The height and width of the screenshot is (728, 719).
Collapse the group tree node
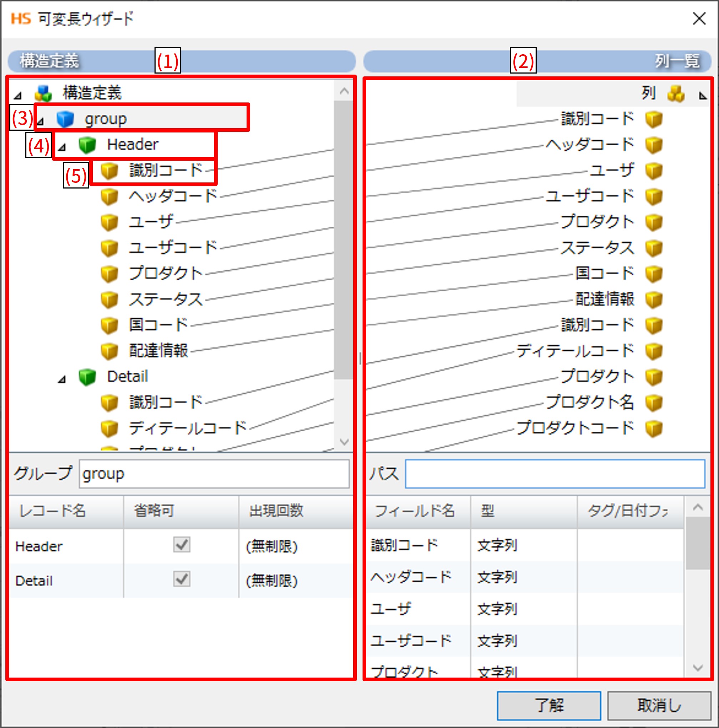tap(40, 121)
